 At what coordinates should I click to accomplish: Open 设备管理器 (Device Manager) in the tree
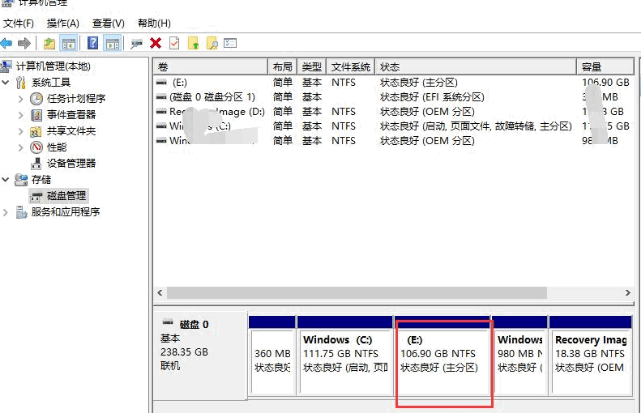pyautogui.click(x=70, y=163)
